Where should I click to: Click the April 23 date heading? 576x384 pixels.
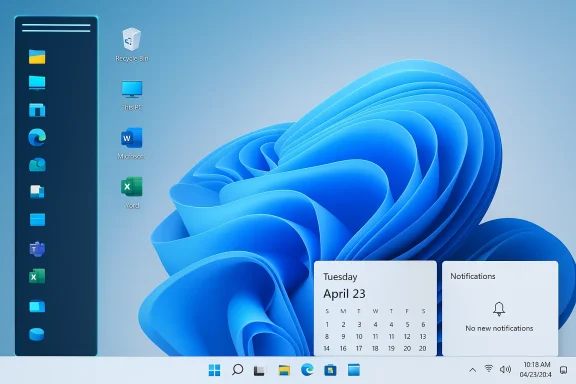click(344, 294)
